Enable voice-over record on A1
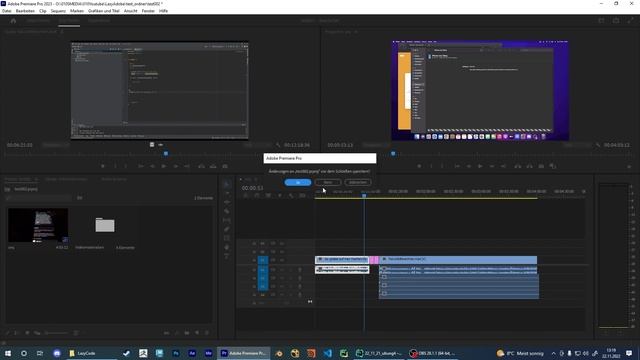 (300, 270)
